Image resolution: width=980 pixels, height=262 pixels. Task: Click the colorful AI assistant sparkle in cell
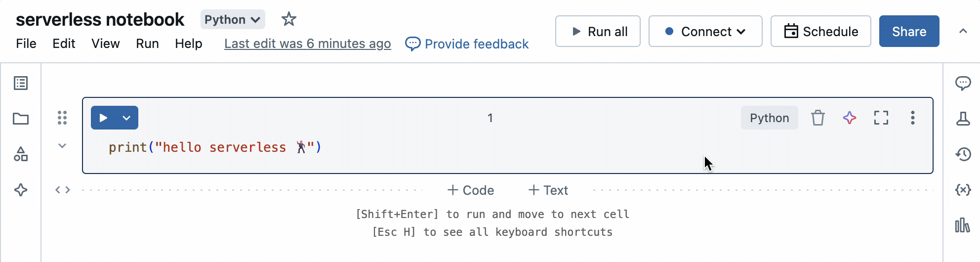(849, 118)
